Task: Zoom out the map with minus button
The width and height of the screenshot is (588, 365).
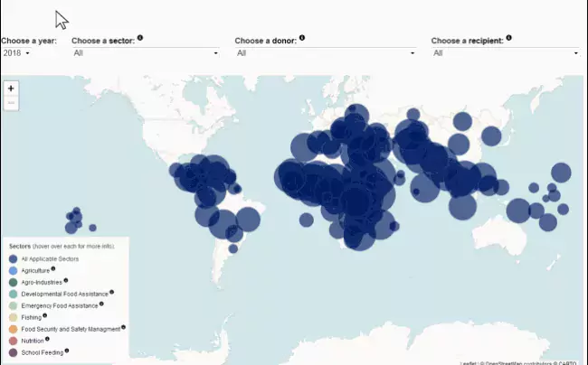Action: [11, 102]
